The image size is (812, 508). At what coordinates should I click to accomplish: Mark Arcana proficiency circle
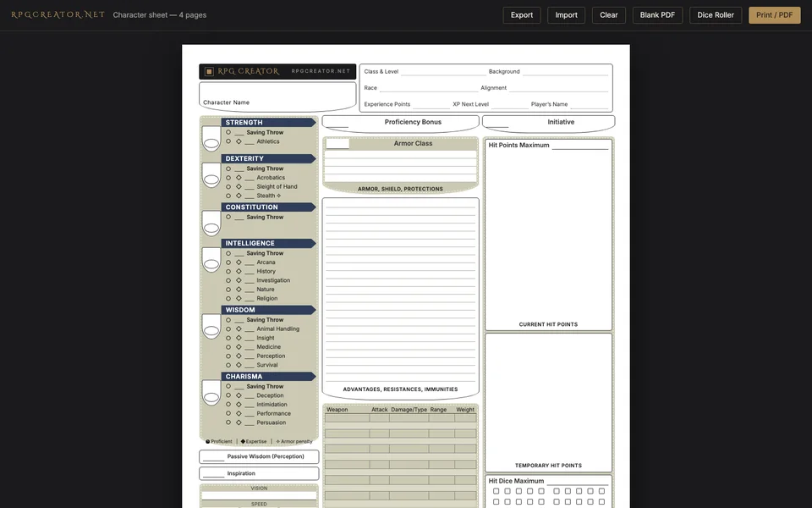tap(228, 262)
